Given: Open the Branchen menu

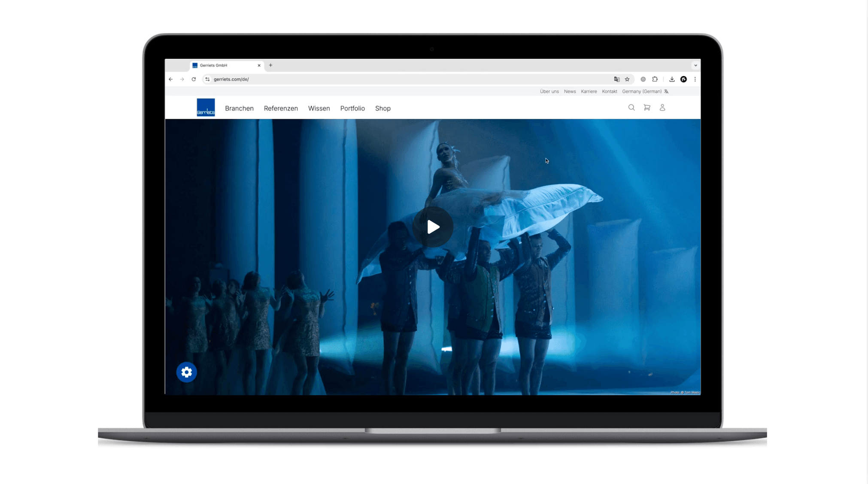Looking at the screenshot, I should point(239,109).
